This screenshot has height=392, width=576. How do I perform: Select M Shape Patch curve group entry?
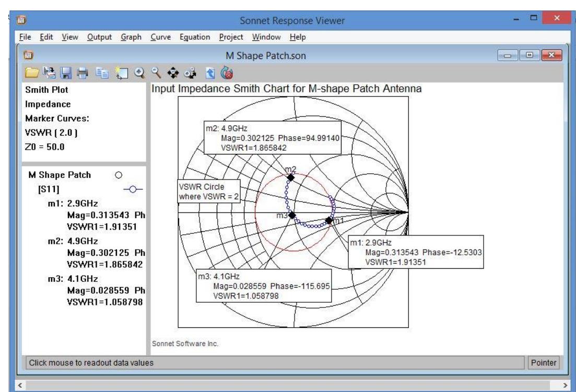[60, 175]
